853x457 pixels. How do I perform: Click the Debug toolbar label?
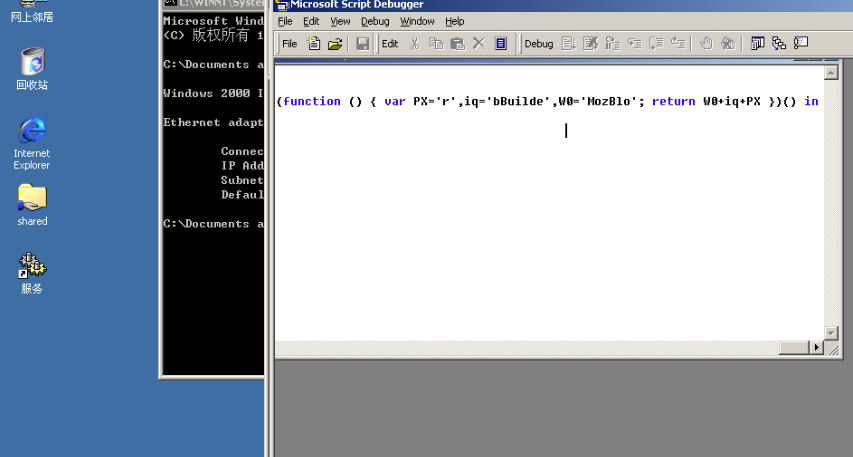pos(539,44)
